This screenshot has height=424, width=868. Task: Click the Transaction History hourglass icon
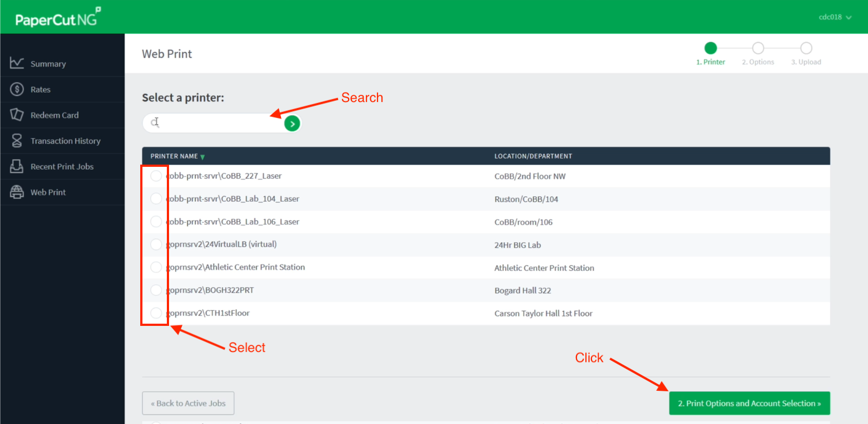tap(17, 141)
